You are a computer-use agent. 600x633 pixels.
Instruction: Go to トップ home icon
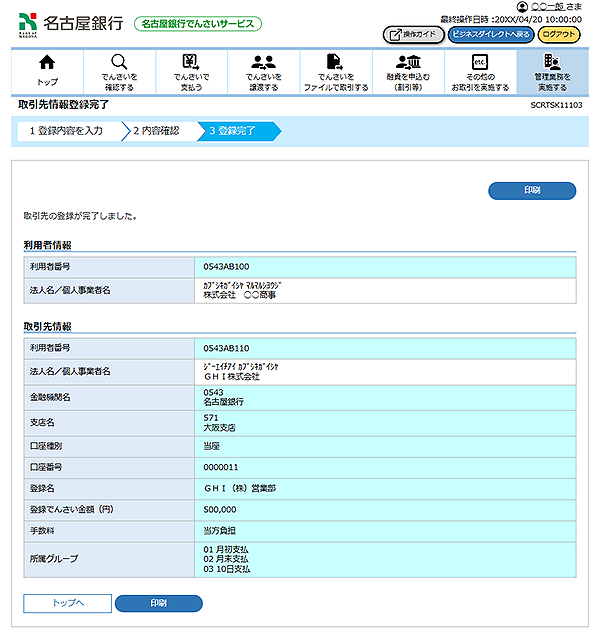point(46,64)
